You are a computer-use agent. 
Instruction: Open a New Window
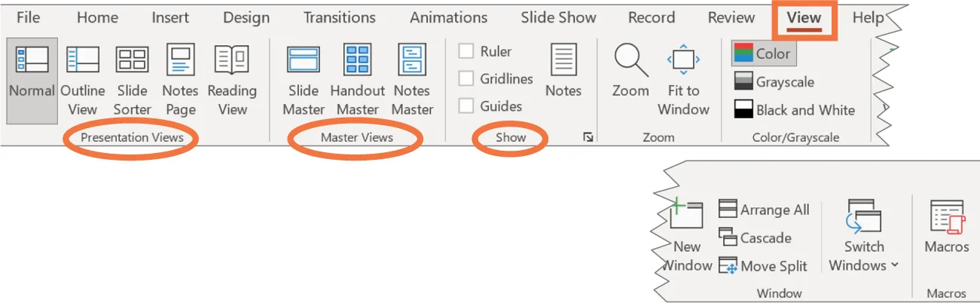[686, 235]
